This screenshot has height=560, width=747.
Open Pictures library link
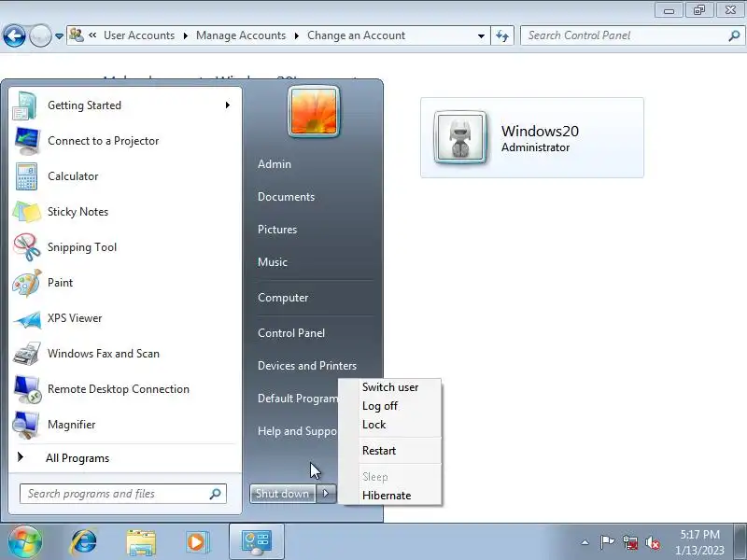pos(277,230)
